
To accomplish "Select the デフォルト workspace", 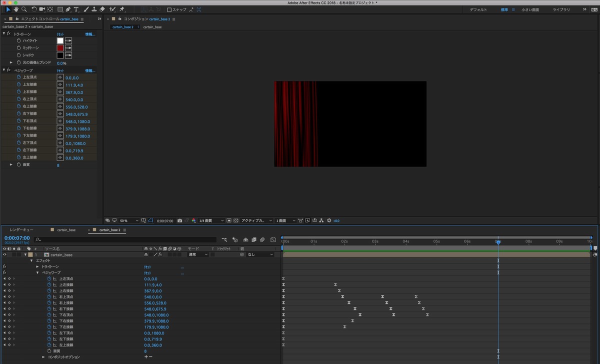I will (x=478, y=9).
